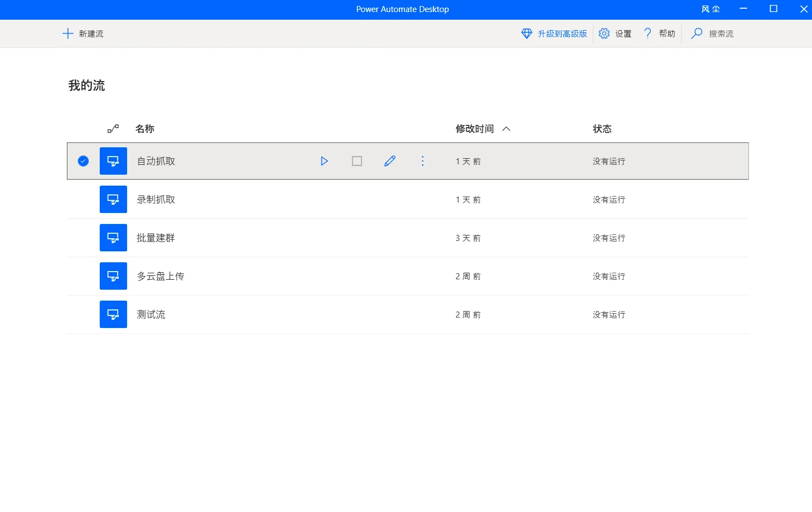Focus the 搜索流 search field

(721, 33)
